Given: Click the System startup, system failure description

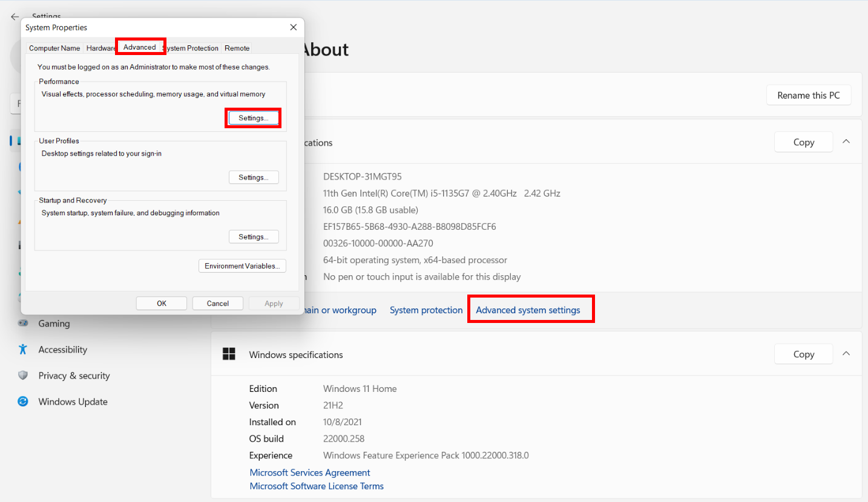Looking at the screenshot, I should click(x=131, y=213).
